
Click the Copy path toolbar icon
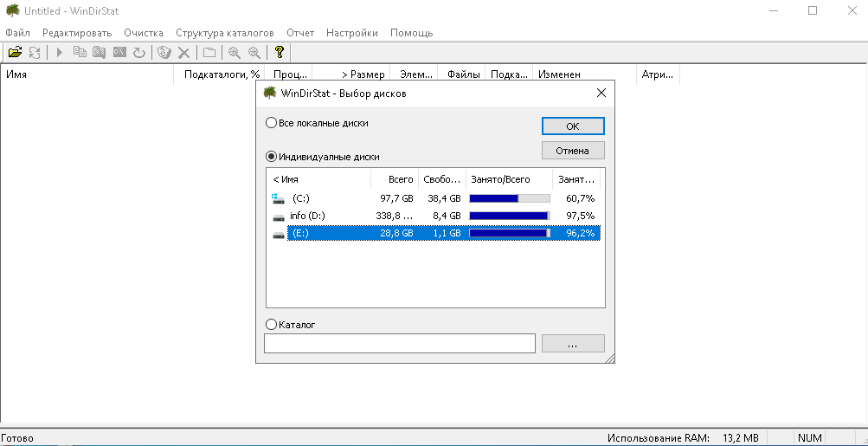80,53
